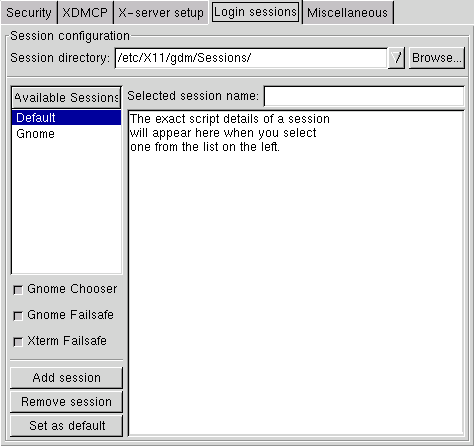Image resolution: width=474 pixels, height=446 pixels.
Task: Click the Available Sessions column header
Action: pos(66,98)
